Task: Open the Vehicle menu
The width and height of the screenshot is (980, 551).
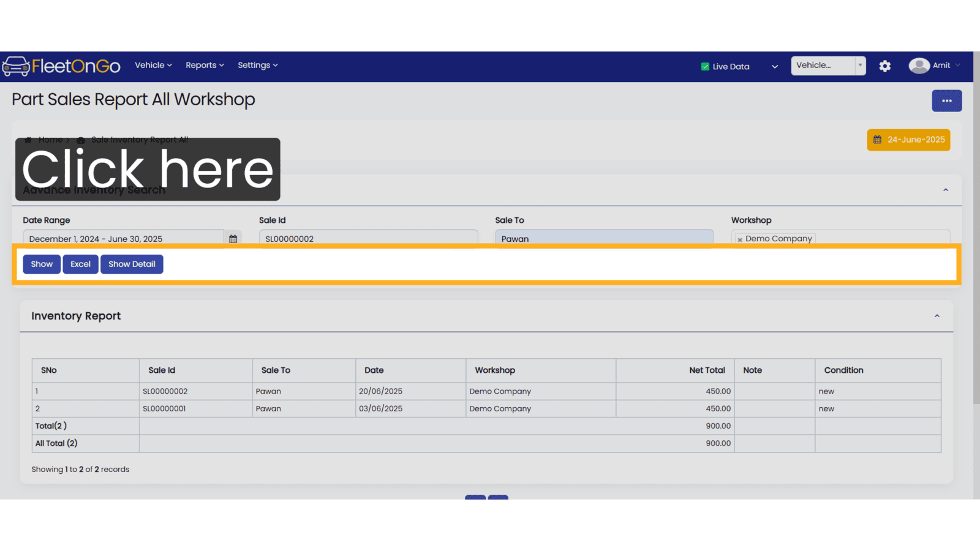Action: click(153, 65)
